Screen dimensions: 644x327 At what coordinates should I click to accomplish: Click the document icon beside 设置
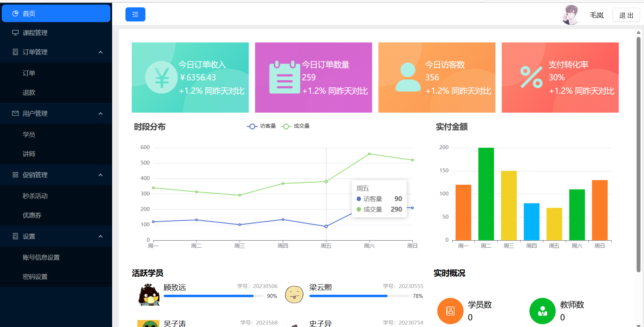coord(15,236)
